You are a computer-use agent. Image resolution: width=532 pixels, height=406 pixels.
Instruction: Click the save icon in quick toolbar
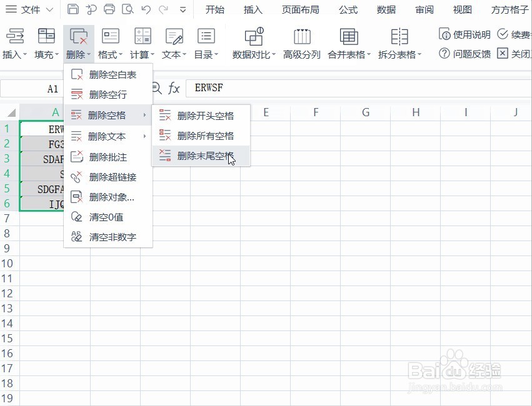click(x=73, y=9)
